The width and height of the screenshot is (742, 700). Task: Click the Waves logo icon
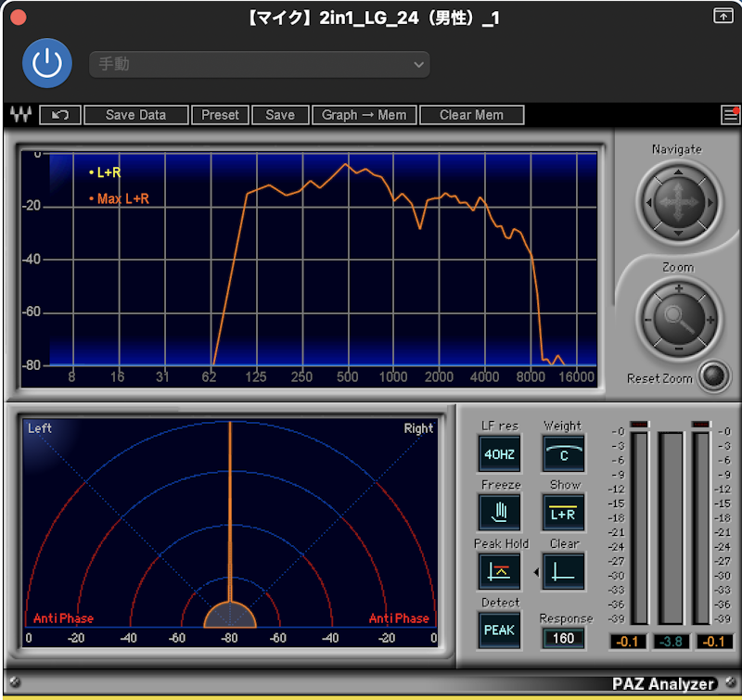20,115
